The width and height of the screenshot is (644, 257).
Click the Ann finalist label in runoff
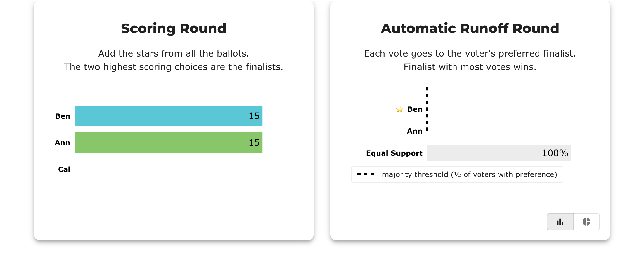click(415, 131)
